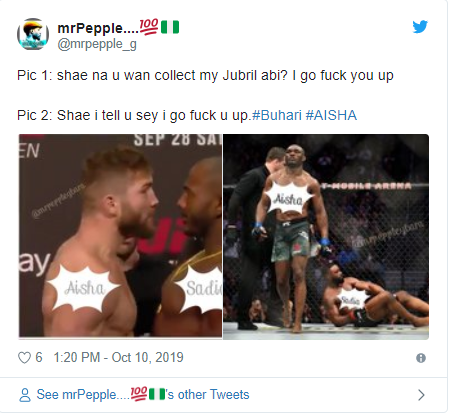This screenshot has width=450, height=413.
Task: Open the mrPepple display name link
Action: (x=98, y=28)
